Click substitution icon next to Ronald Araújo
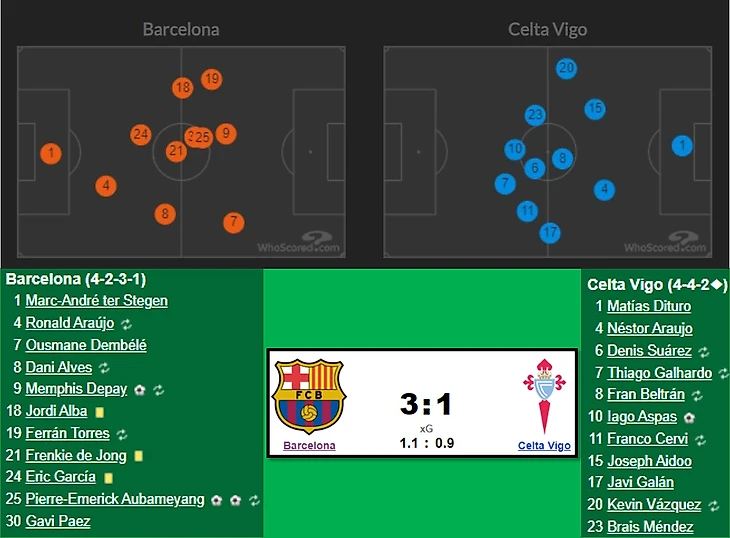Viewport: 730px width, 538px height. (127, 324)
